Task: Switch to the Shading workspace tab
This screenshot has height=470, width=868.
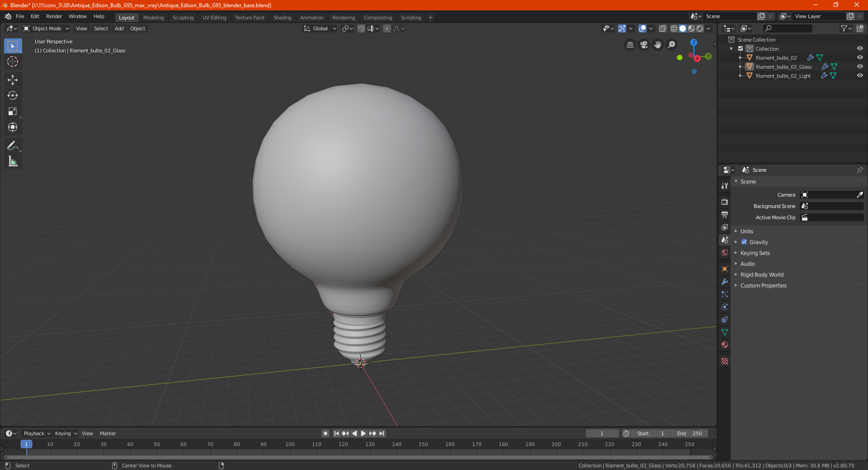Action: (x=282, y=18)
